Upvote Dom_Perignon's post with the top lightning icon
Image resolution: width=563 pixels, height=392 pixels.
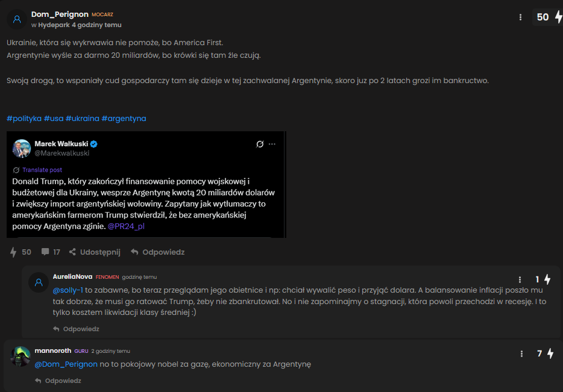tap(558, 17)
